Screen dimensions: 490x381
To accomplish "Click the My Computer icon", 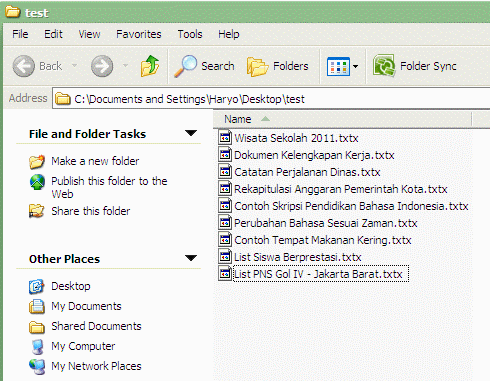I will pyautogui.click(x=37, y=346).
